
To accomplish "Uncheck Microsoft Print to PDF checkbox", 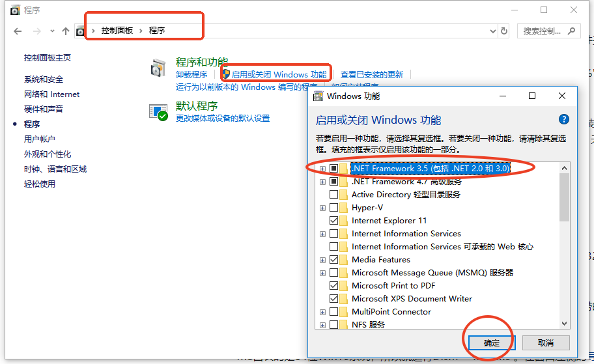I will click(x=334, y=286).
